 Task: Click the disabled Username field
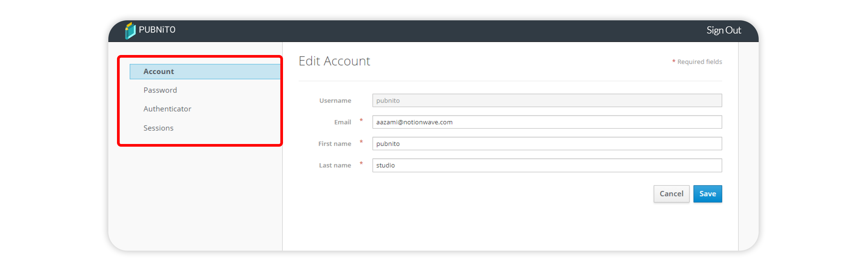click(x=547, y=100)
